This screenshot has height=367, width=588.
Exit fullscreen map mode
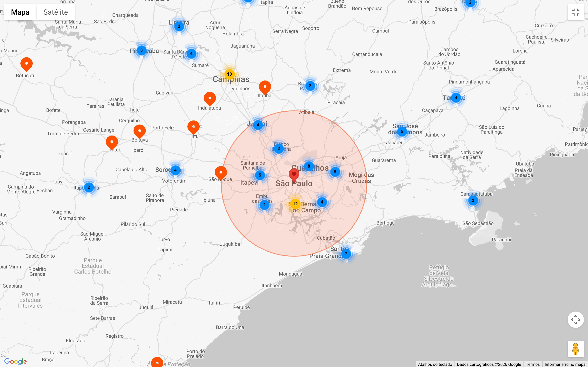coord(576,12)
